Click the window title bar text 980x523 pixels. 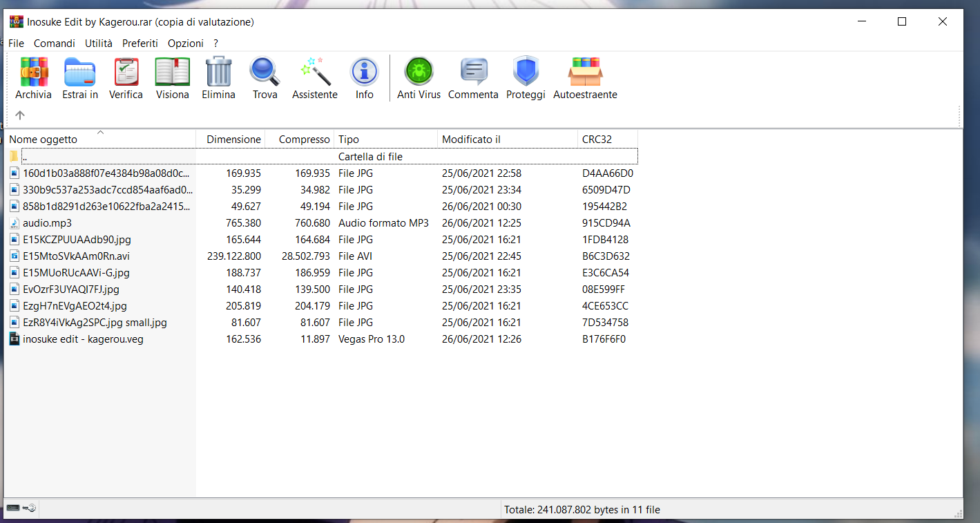click(x=141, y=22)
